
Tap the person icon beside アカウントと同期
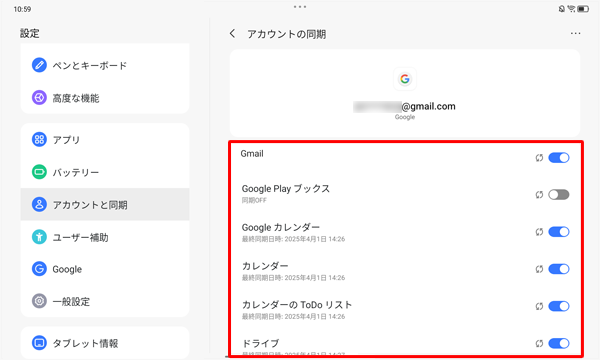tap(39, 204)
